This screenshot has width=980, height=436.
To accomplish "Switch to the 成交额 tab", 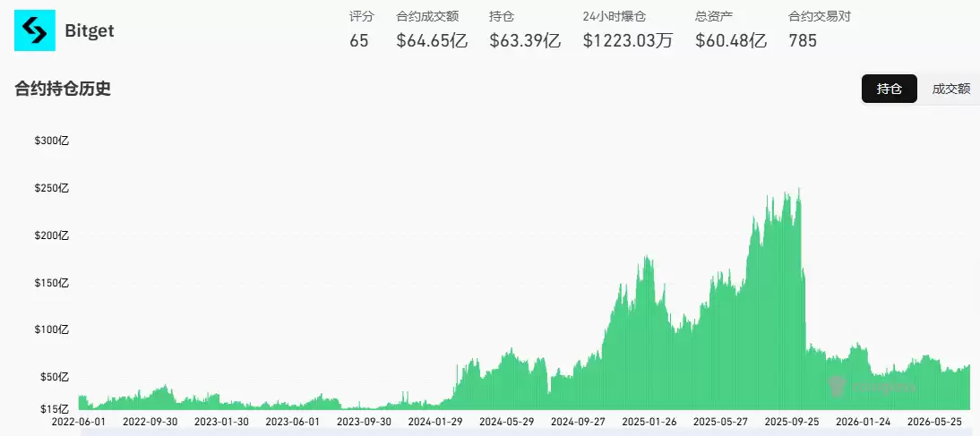I will [x=950, y=89].
